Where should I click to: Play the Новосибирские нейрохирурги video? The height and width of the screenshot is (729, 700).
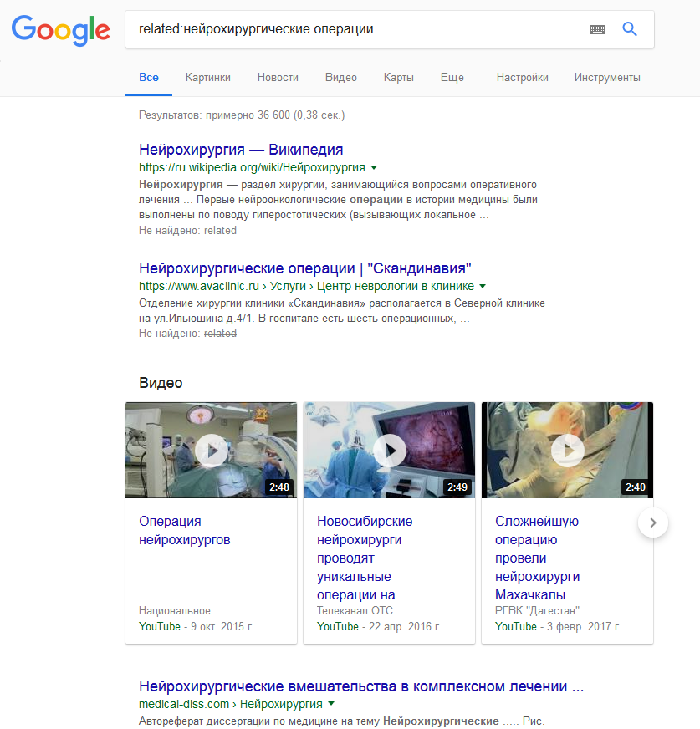pyautogui.click(x=389, y=450)
